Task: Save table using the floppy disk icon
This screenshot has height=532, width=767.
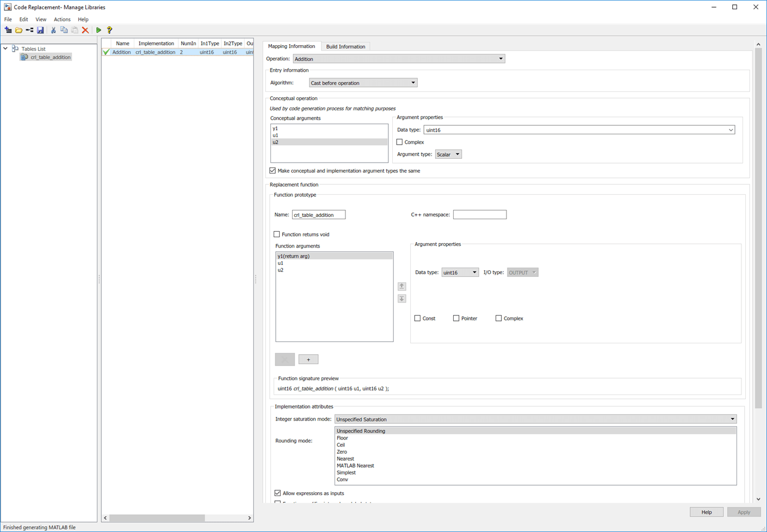Action: click(x=40, y=30)
